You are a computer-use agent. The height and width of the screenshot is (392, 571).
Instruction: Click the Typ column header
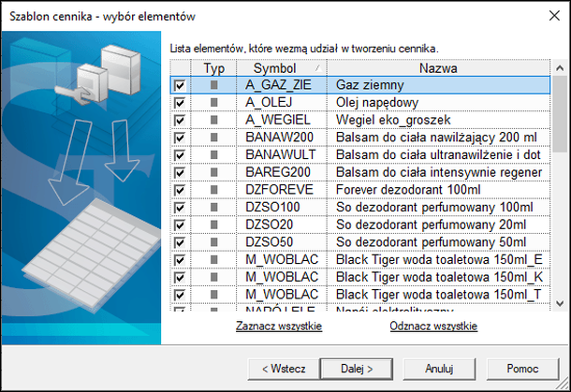tap(214, 68)
